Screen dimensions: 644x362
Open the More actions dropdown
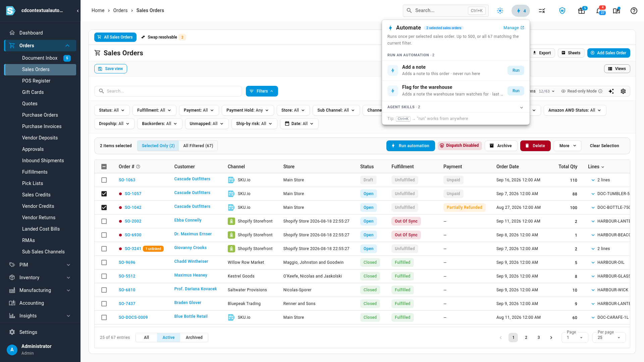click(568, 146)
